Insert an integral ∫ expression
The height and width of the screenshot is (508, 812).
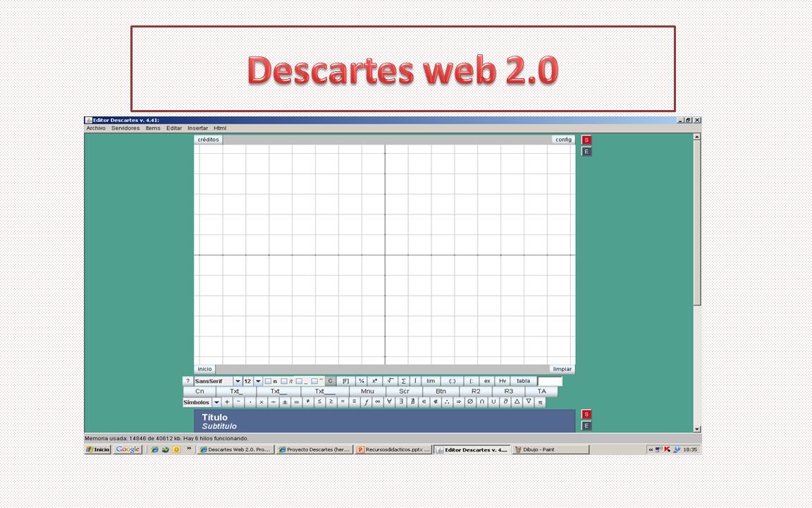pyautogui.click(x=415, y=381)
